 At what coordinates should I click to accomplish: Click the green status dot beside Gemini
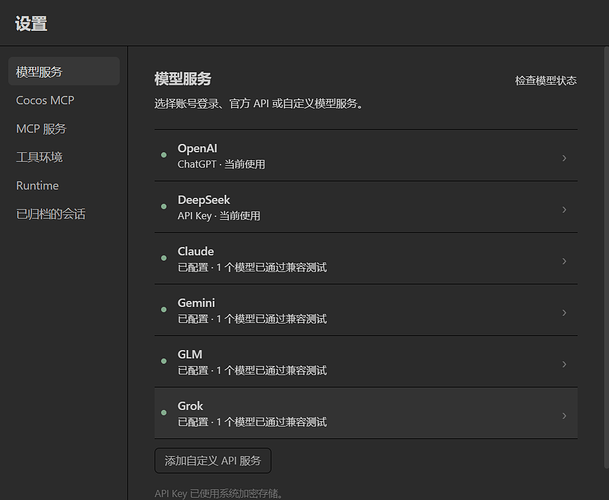[164, 310]
